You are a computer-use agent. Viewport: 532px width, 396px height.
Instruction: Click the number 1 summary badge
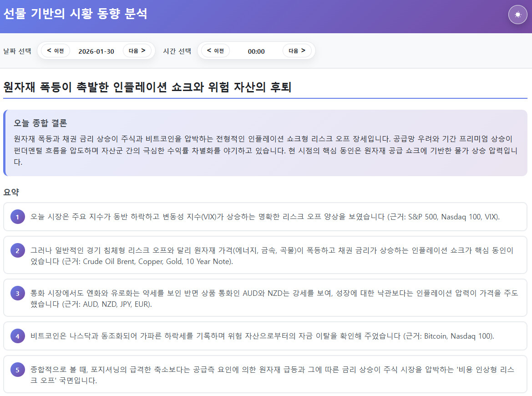(18, 217)
